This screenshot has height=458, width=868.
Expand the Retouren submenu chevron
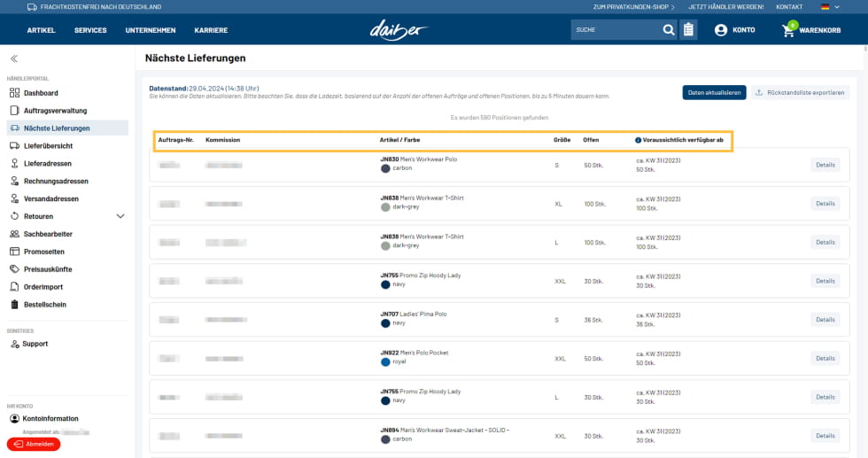pyautogui.click(x=120, y=216)
